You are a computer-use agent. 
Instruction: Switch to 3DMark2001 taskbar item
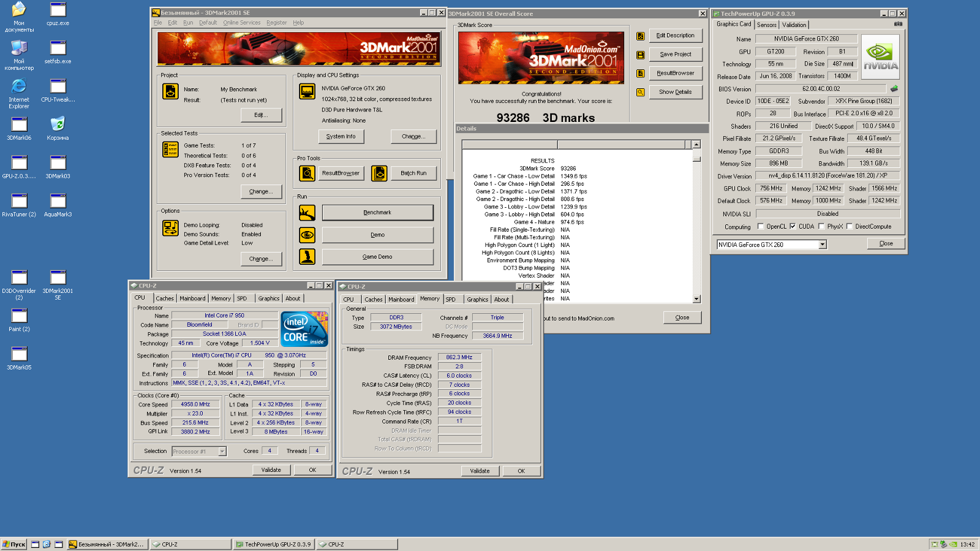pyautogui.click(x=107, y=544)
